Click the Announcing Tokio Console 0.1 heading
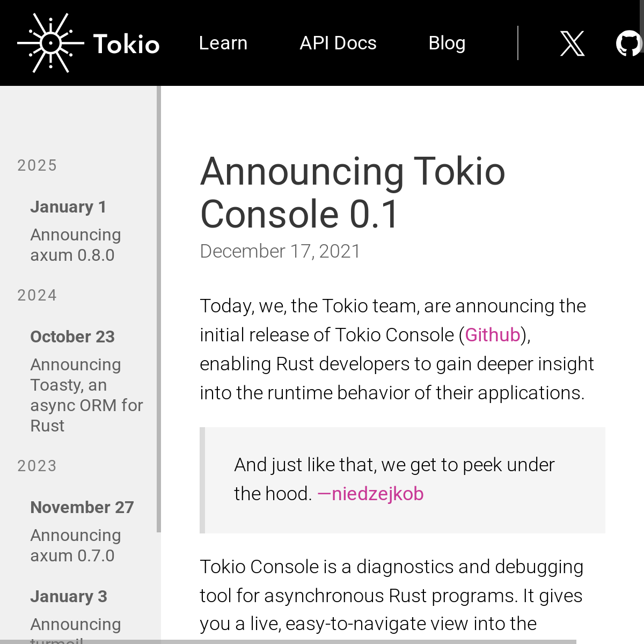The width and height of the screenshot is (644, 644). tap(353, 192)
